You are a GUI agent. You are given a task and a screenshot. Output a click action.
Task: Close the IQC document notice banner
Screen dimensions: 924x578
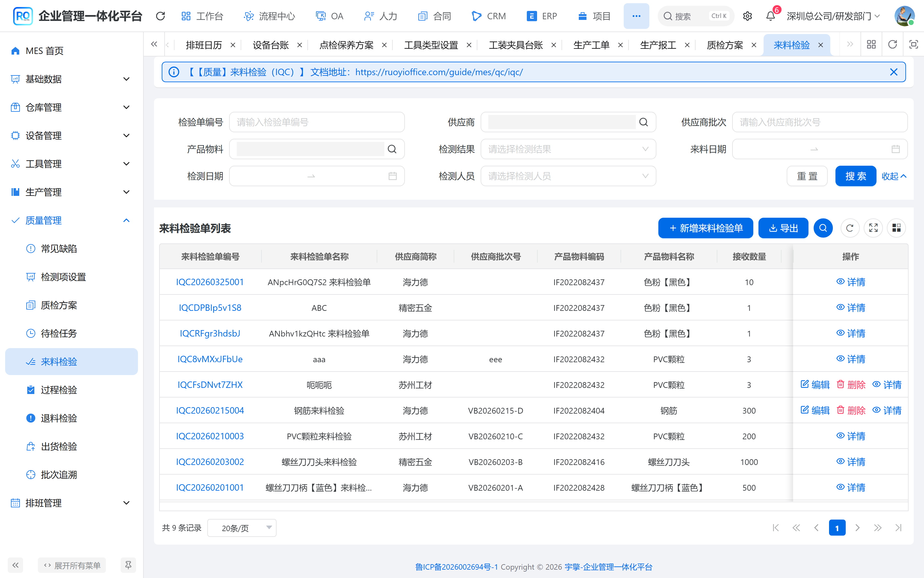tap(894, 72)
